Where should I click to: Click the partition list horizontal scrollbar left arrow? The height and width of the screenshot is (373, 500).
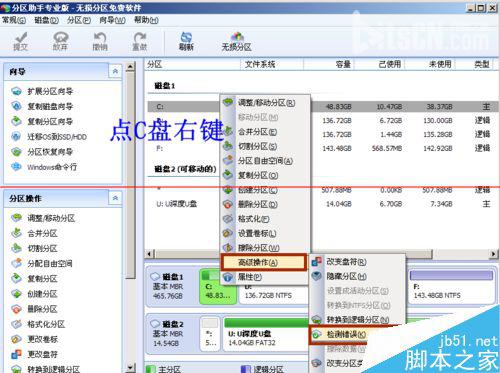(x=149, y=254)
